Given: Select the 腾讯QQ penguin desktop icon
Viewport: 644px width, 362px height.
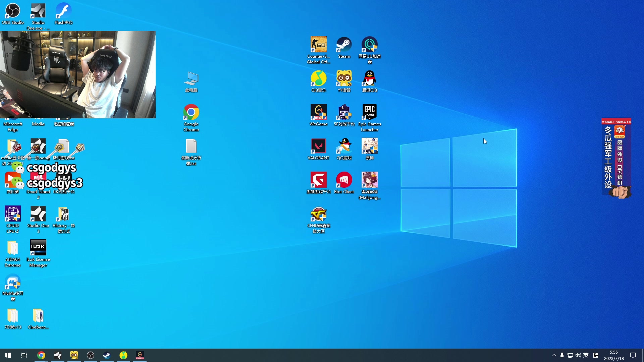Looking at the screenshot, I should click(370, 81).
